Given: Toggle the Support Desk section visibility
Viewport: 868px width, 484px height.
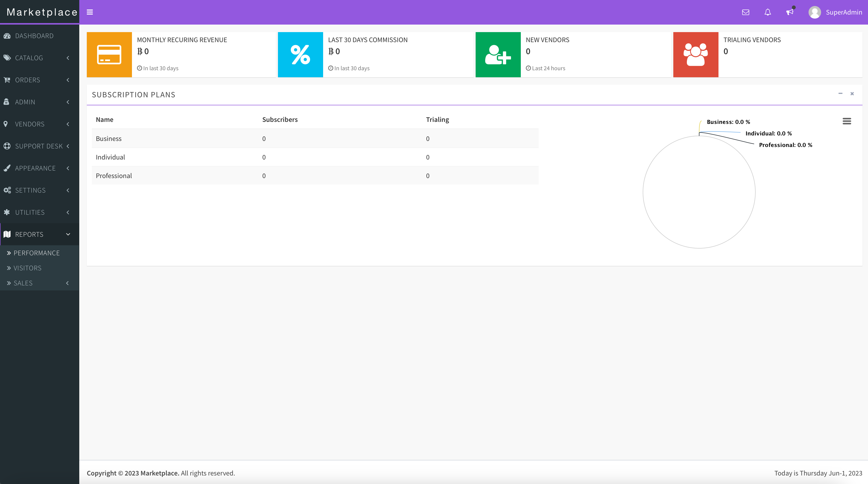Looking at the screenshot, I should pyautogui.click(x=39, y=145).
